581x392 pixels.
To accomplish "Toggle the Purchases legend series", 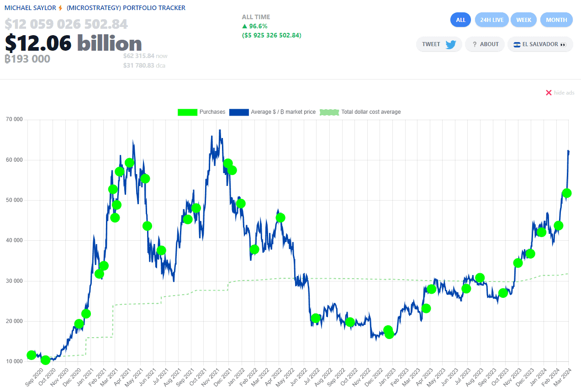I will point(201,112).
